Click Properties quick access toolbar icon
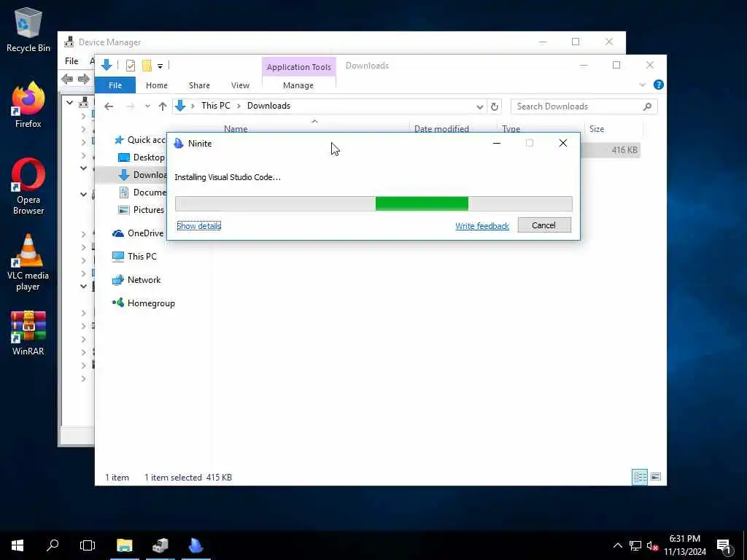Image resolution: width=747 pixels, height=560 pixels. point(130,65)
